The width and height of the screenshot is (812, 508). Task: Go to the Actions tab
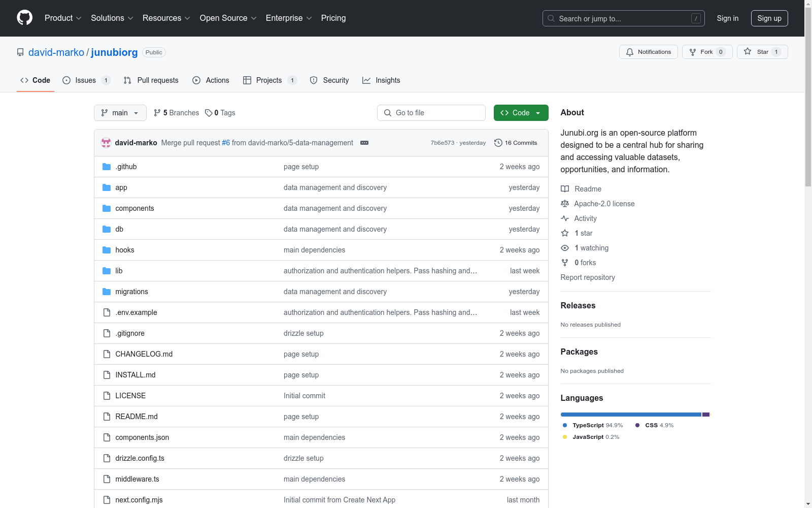pos(211,80)
